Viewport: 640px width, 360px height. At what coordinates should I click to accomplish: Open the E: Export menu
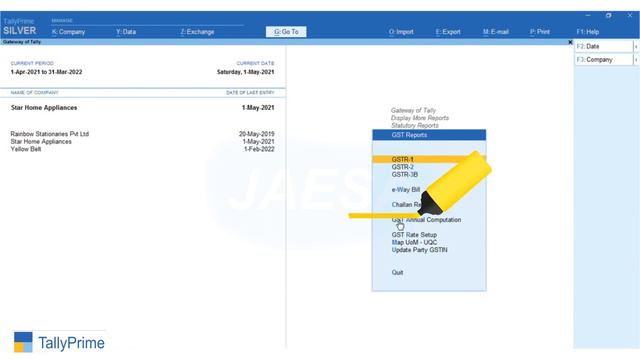(448, 32)
